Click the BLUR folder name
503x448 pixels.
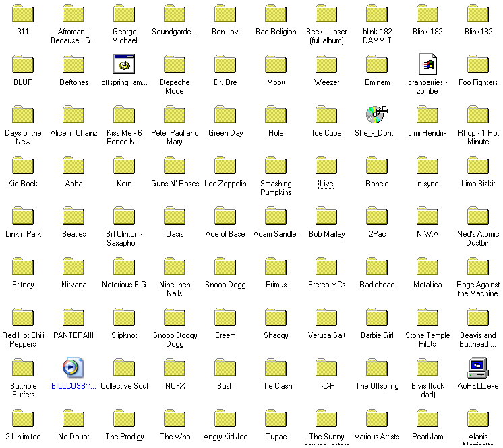pyautogui.click(x=23, y=82)
